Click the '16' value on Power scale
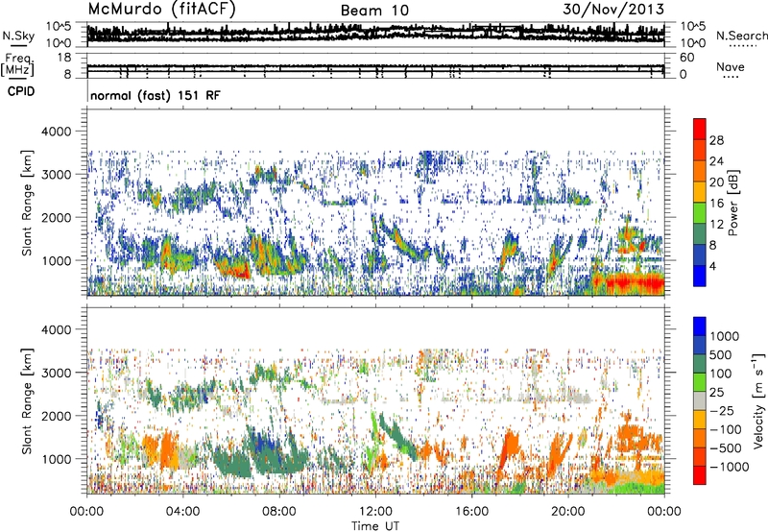Image resolution: width=768 pixels, height=532 pixels. tap(716, 204)
